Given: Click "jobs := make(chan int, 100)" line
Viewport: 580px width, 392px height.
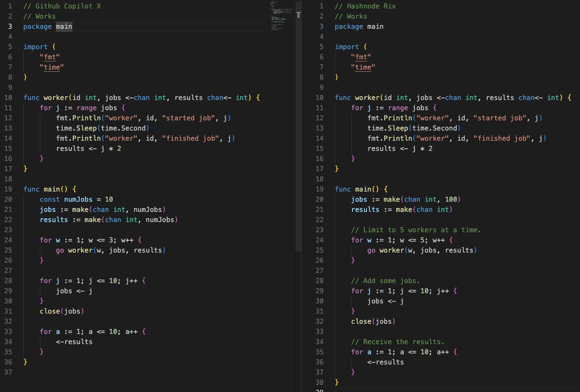Looking at the screenshot, I should [406, 199].
